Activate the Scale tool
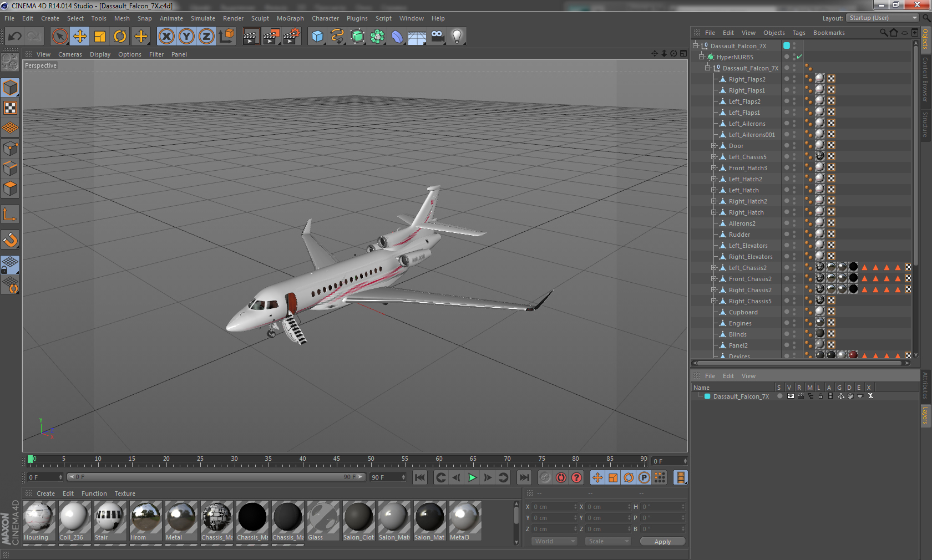The width and height of the screenshot is (932, 560). (x=100, y=37)
